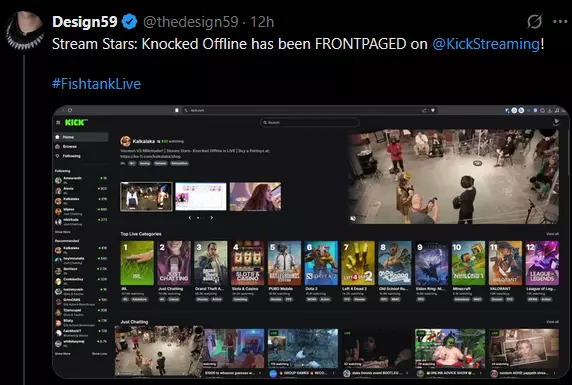Open the Design59 profile avatar
The height and width of the screenshot is (385, 572).
tap(24, 31)
